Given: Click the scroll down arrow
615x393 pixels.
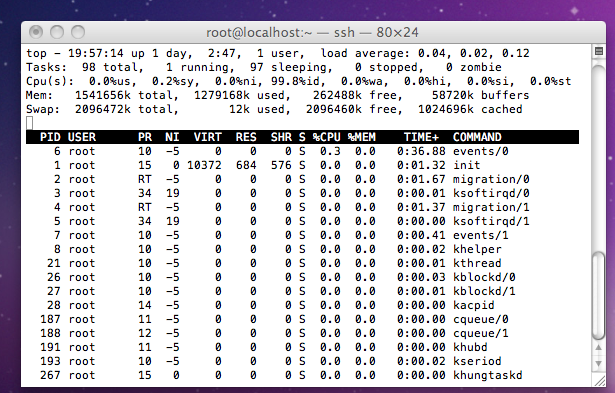Looking at the screenshot, I should pos(599,364).
